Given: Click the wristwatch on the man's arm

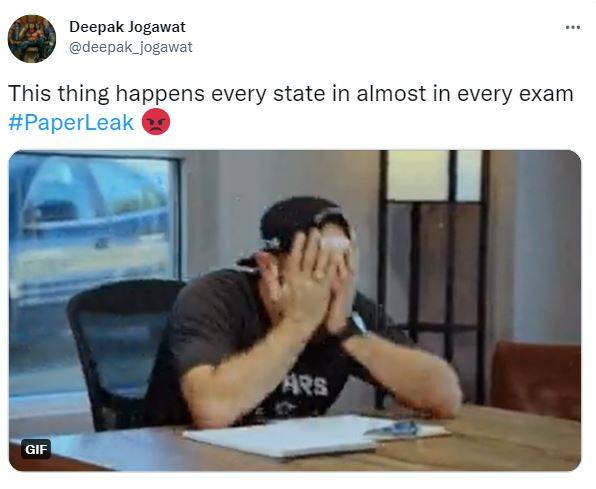Looking at the screenshot, I should coord(355,326).
